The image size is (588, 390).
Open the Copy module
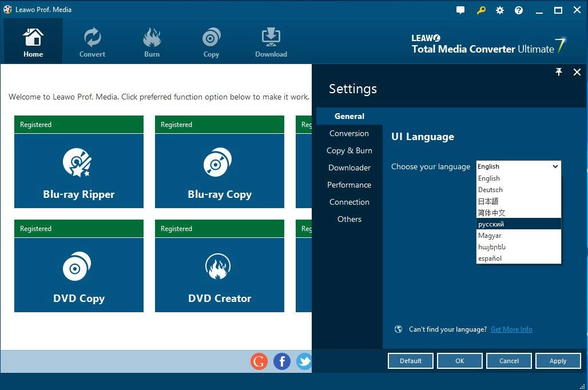[211, 41]
